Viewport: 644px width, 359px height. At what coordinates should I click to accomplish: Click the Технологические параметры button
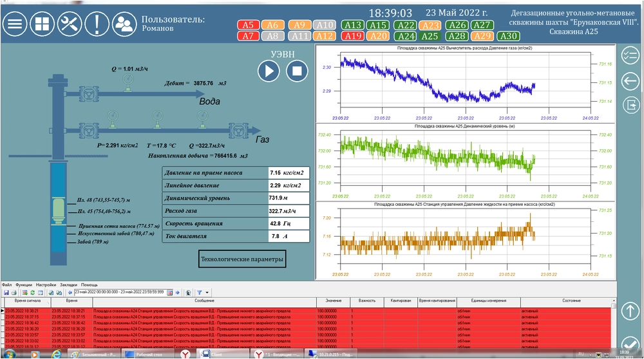[x=242, y=259]
